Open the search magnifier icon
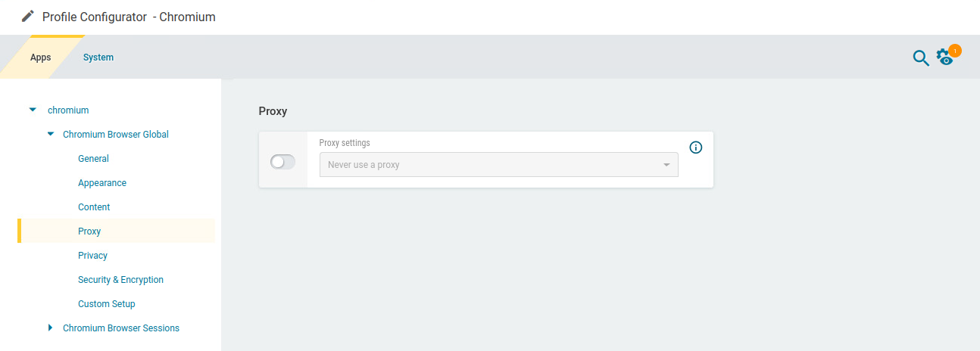980x351 pixels. pyautogui.click(x=920, y=57)
